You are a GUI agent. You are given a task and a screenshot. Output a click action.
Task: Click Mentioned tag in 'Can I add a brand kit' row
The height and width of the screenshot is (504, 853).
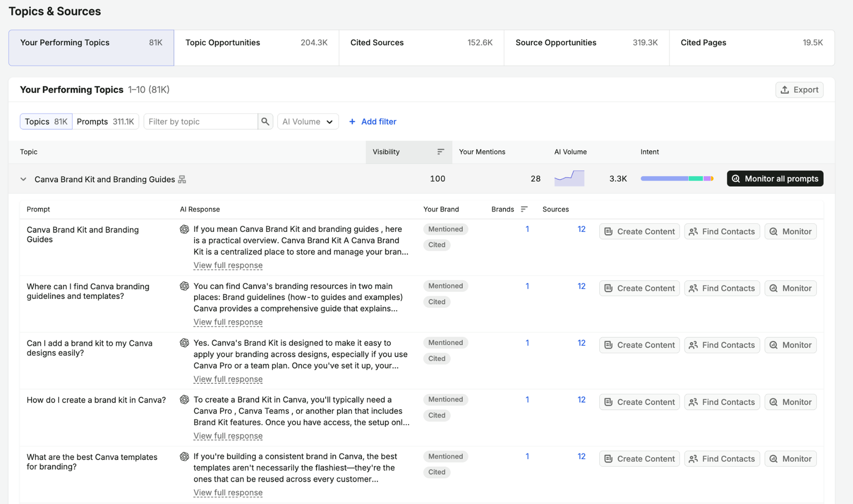(x=446, y=343)
